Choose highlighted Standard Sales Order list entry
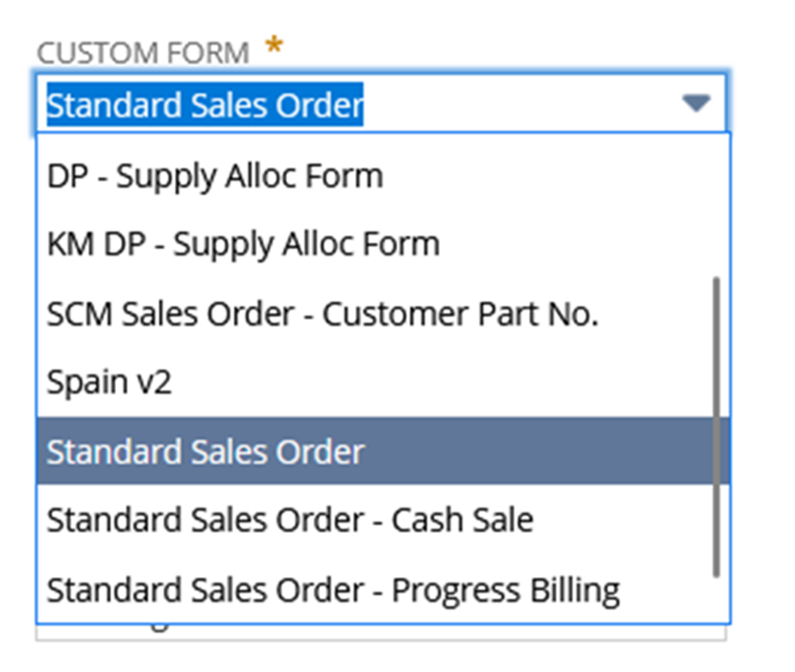Viewport: 795px width, 672px height. [383, 450]
